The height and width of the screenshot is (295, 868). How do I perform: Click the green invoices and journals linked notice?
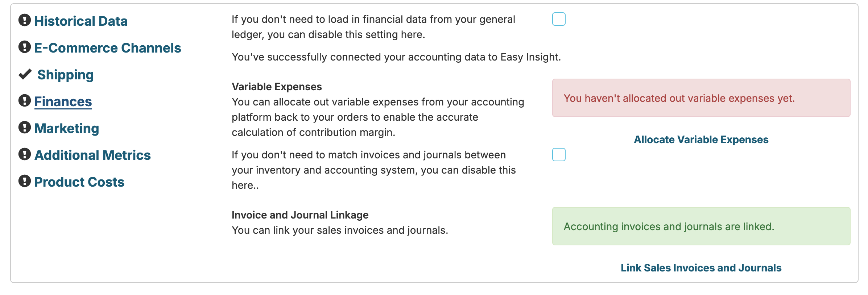point(701,226)
